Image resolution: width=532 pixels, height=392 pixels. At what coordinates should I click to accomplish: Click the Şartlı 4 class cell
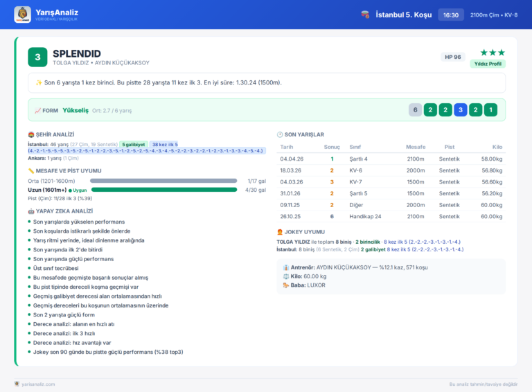coord(359,159)
